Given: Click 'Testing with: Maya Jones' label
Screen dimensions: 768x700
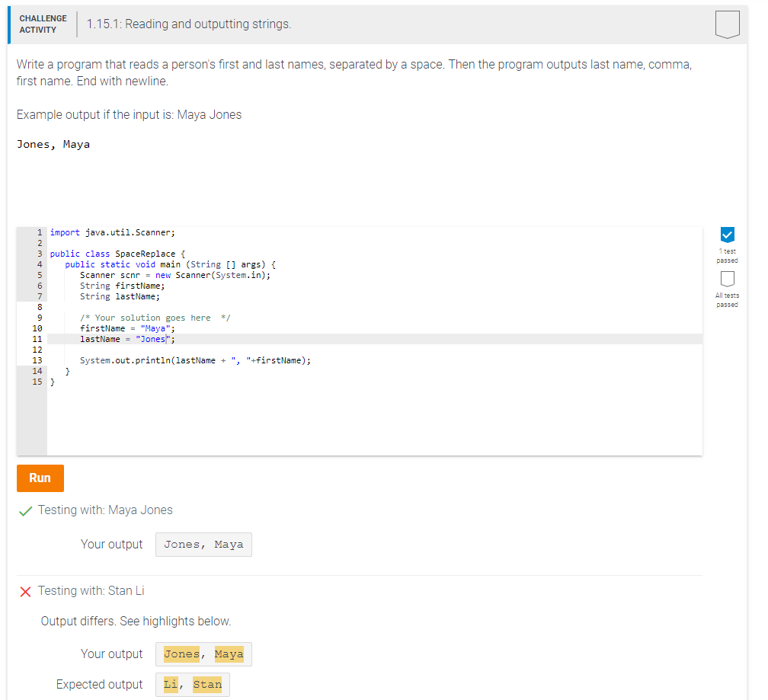Looking at the screenshot, I should coord(105,510).
